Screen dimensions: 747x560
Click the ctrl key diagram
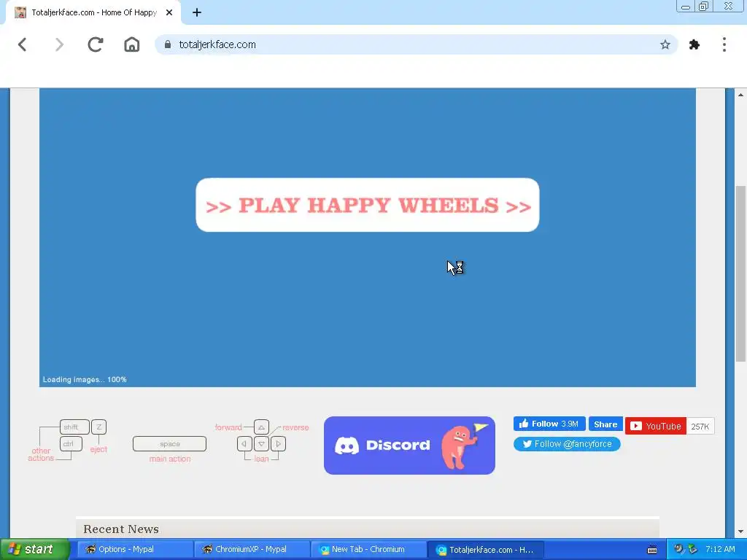[71, 444]
